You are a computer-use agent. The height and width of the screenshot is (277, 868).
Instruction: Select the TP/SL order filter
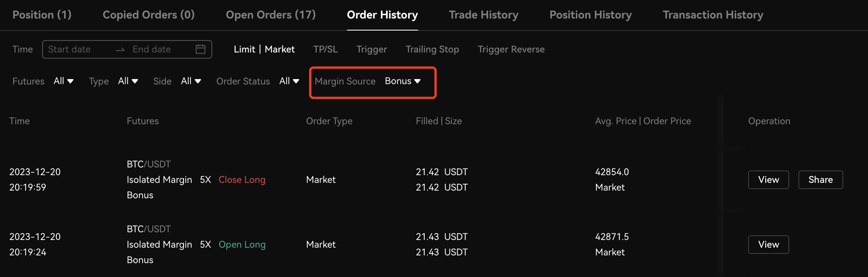point(325,49)
